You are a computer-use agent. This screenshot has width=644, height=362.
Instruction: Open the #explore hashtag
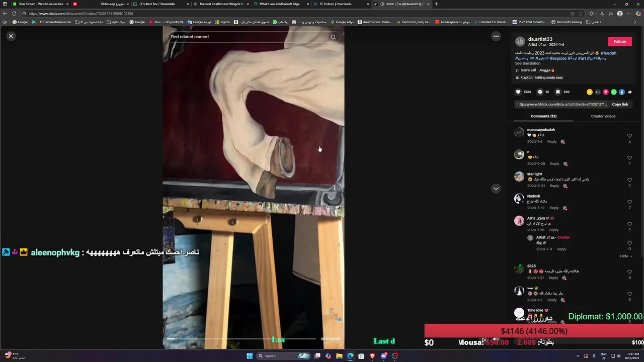coord(558,58)
